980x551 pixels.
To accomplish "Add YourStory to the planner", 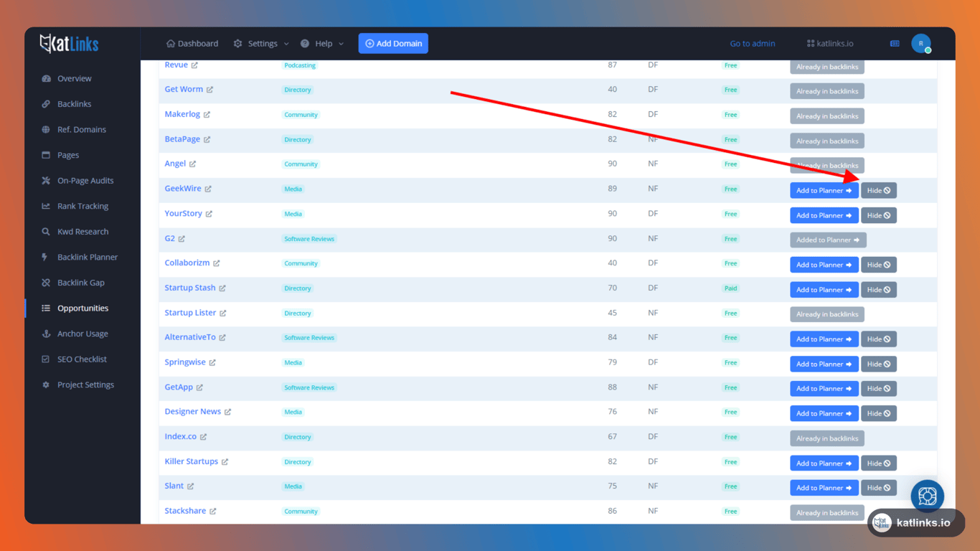I will coord(824,215).
